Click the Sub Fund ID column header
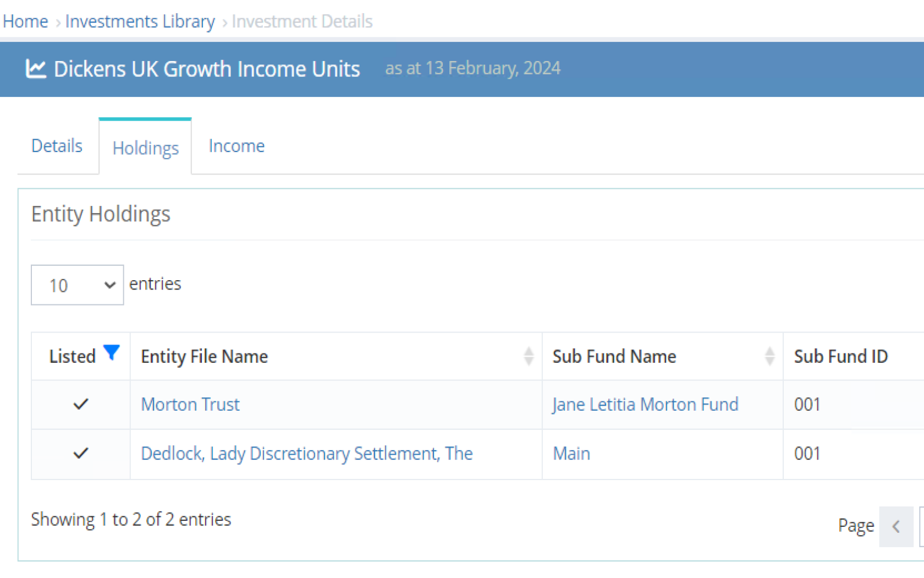 840,357
